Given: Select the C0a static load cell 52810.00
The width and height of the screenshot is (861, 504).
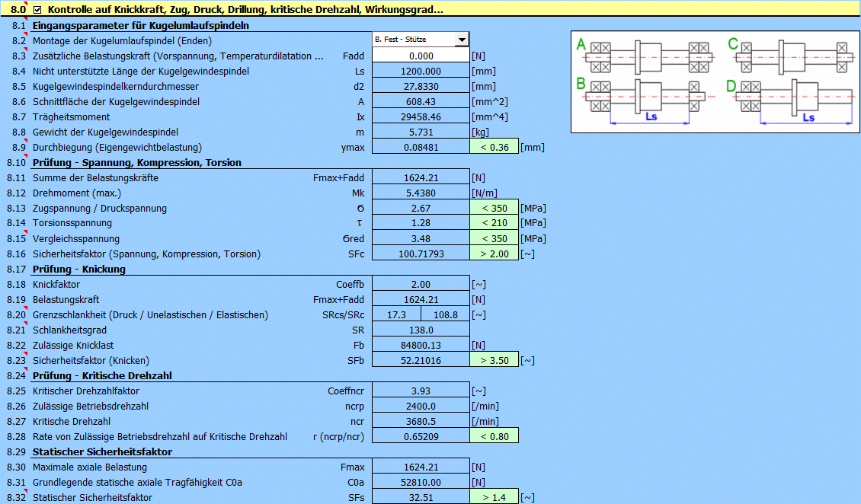Looking at the screenshot, I should point(421,482).
